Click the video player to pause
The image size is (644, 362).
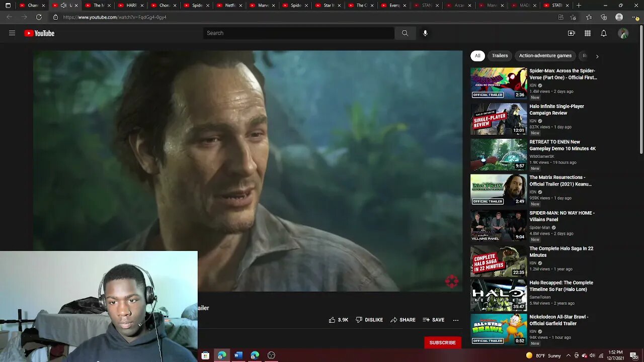pyautogui.click(x=248, y=171)
